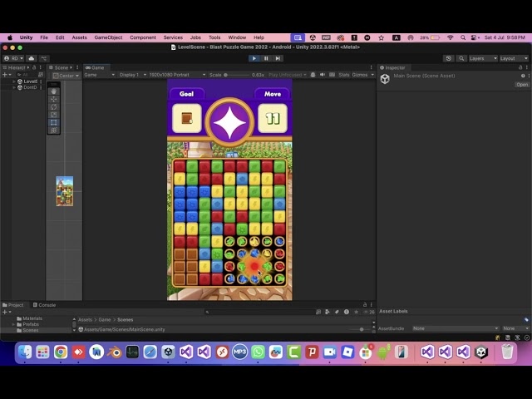This screenshot has height=399, width=532.
Task: Open the Hierarchy add (+) menu
Action: [x=7, y=75]
